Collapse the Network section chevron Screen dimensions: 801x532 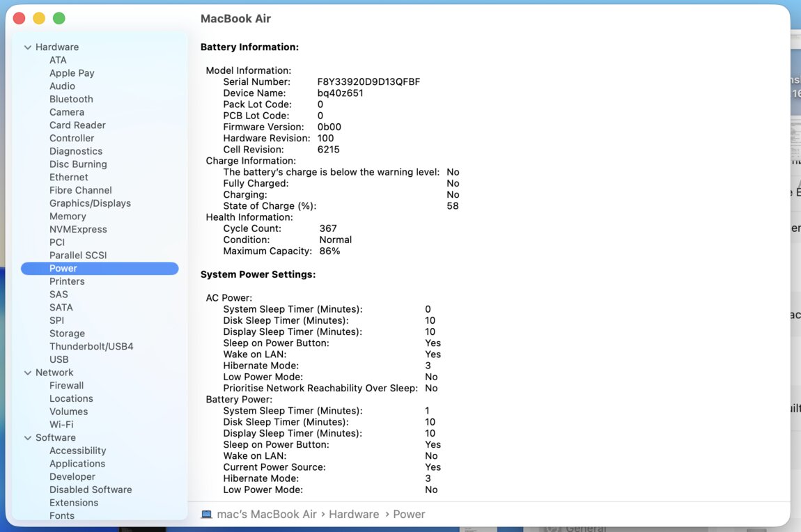(28, 373)
